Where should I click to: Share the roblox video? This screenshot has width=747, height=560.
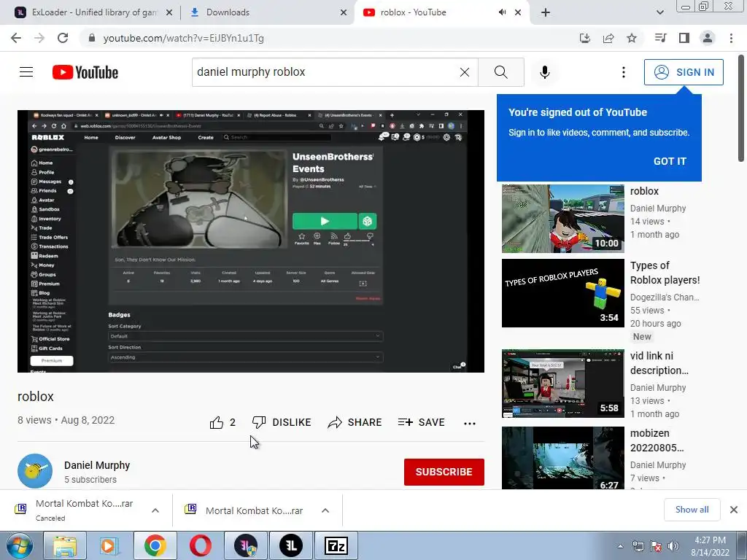coord(355,422)
